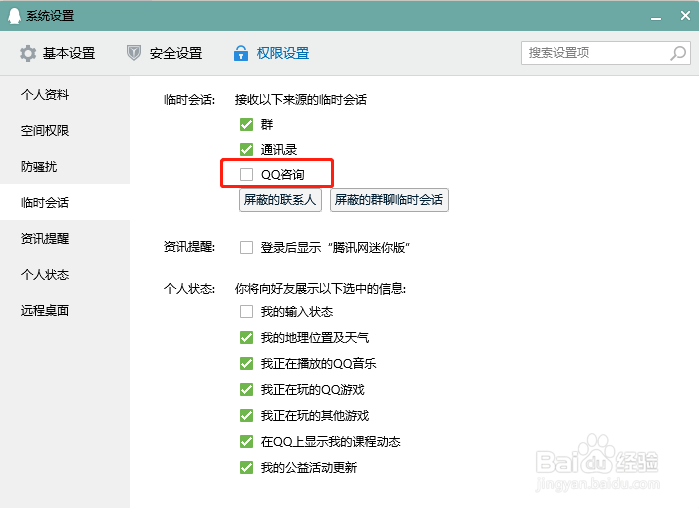Click the 接收以下来源的临时会话 text
This screenshot has height=508, width=699.
tap(300, 99)
